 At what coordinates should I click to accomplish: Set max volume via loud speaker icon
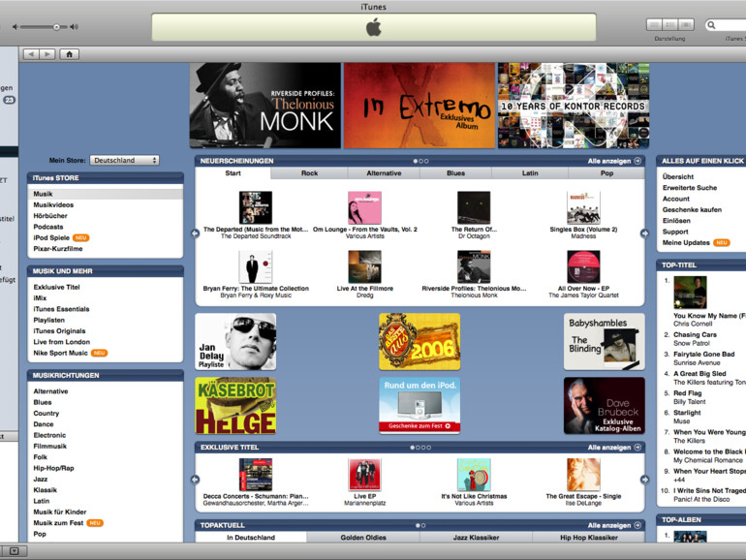(x=75, y=27)
